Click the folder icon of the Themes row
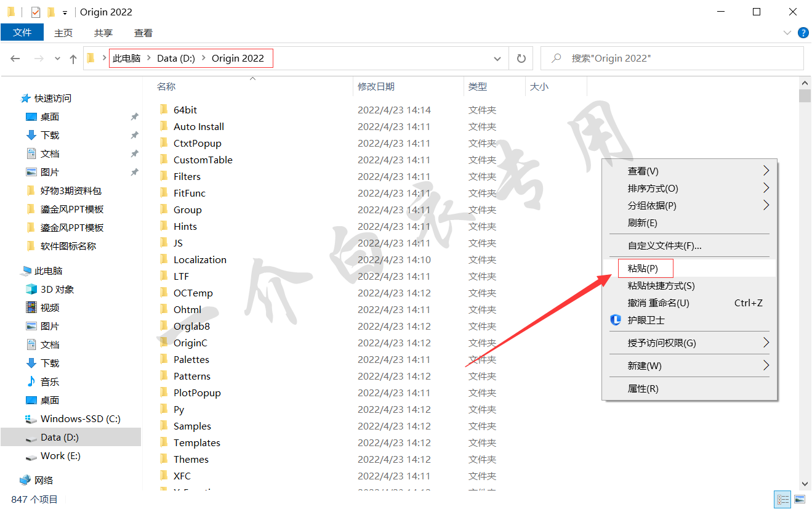Viewport: 812px width, 509px height. (x=164, y=459)
